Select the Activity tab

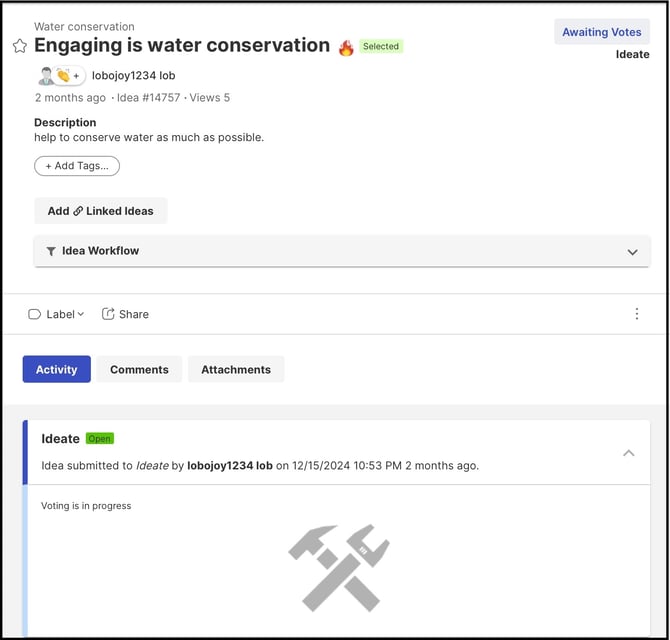pos(56,370)
